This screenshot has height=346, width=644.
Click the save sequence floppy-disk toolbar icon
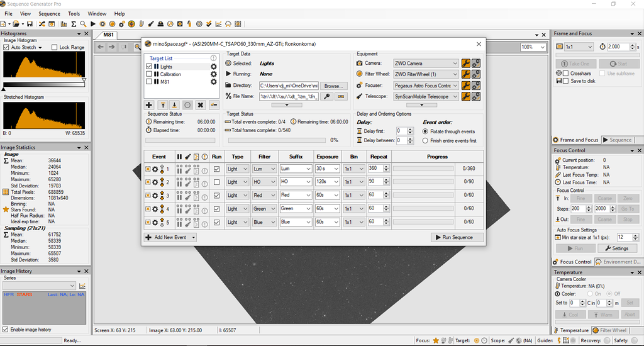click(x=30, y=25)
